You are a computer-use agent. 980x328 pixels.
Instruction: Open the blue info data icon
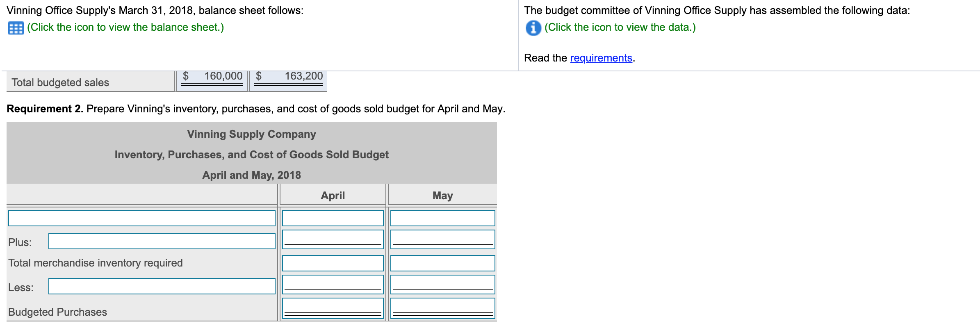coord(533,28)
